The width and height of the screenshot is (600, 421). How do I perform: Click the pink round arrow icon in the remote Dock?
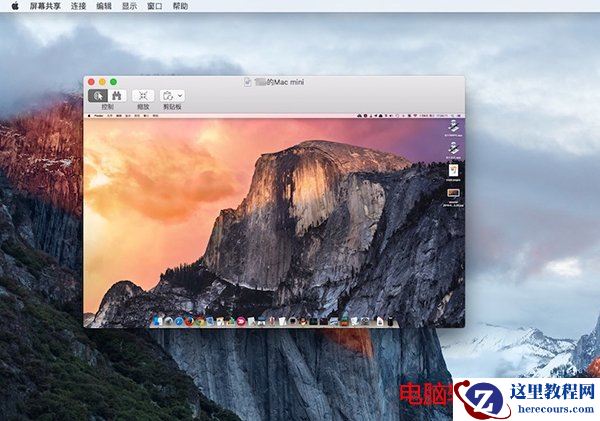tap(241, 321)
